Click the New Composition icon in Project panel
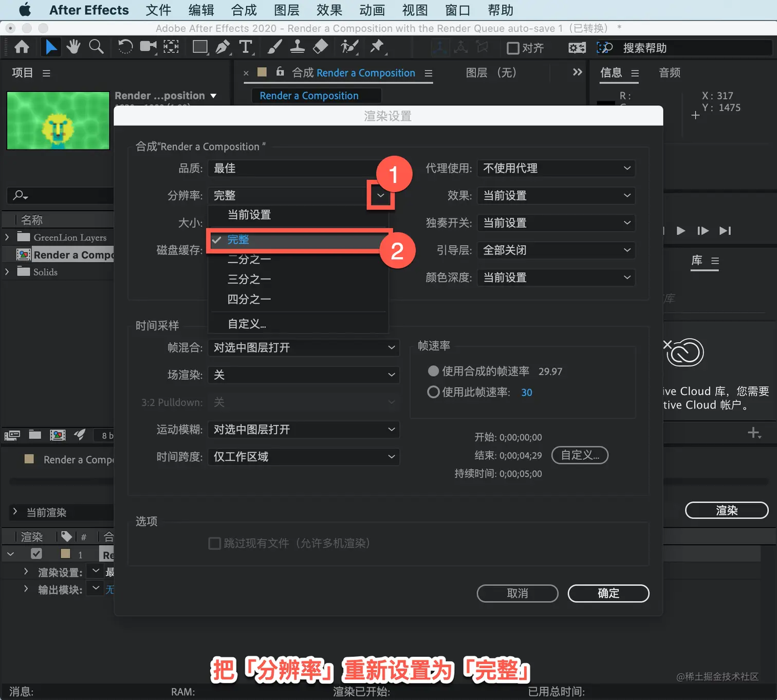Screen dimensions: 777x700 58,435
